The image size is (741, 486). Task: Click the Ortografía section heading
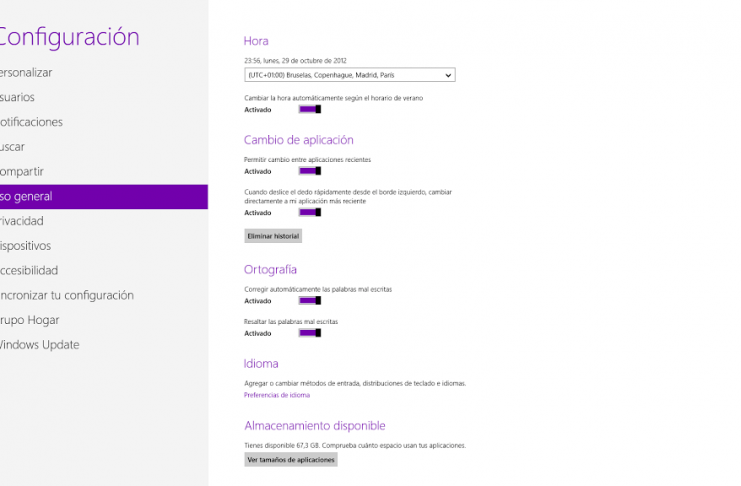270,269
